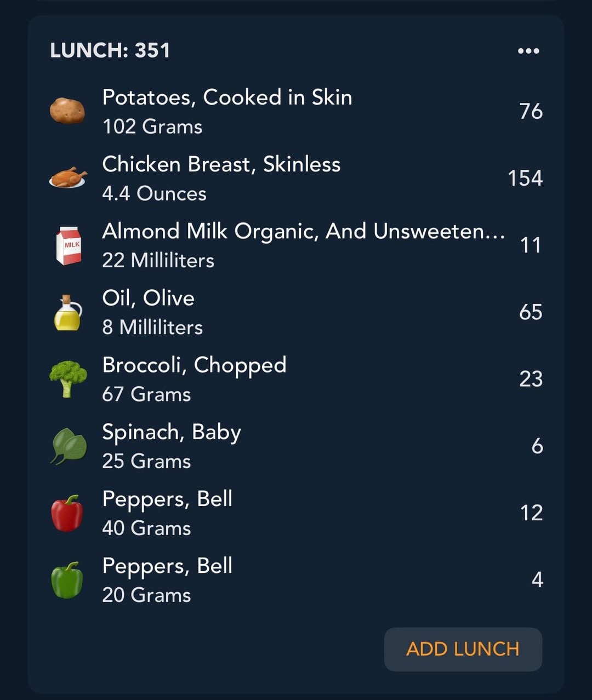Tap the roast chicken icon

(x=68, y=178)
